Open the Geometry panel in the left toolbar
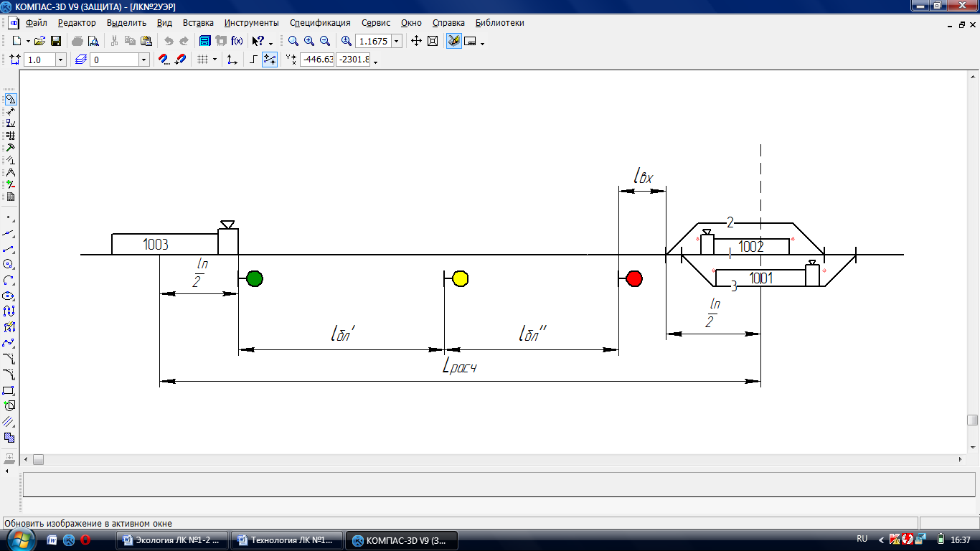980x551 pixels. [10, 99]
